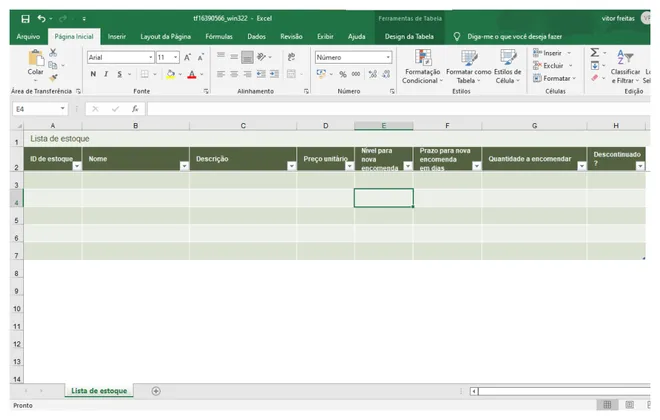Decrease font size with smaller A icon
660x420 pixels.
click(201, 57)
